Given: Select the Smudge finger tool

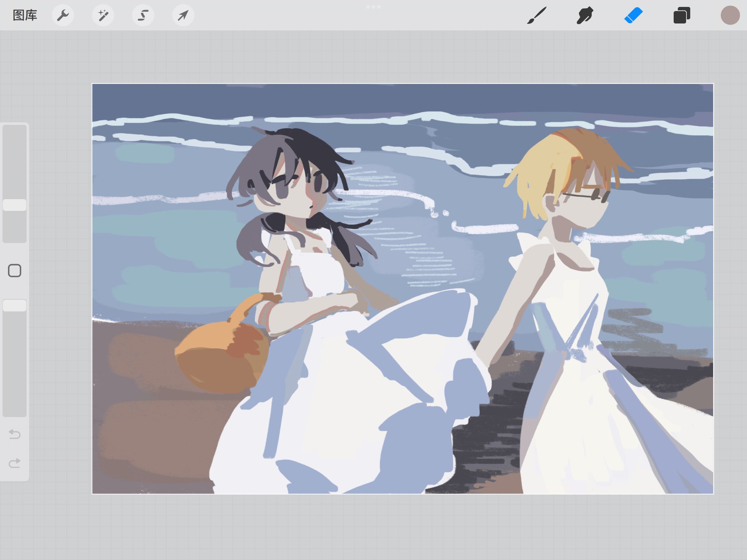Looking at the screenshot, I should coord(585,16).
